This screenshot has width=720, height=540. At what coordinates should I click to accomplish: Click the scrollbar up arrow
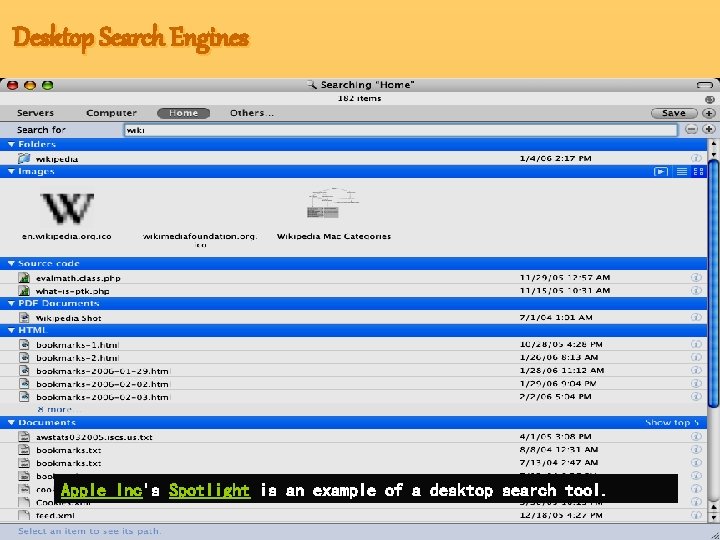713,144
